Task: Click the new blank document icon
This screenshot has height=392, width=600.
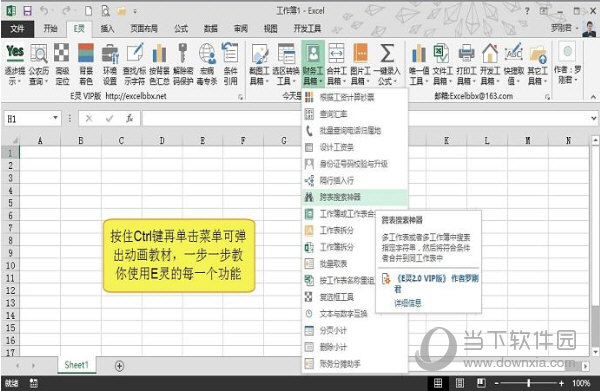Action: 88,11
